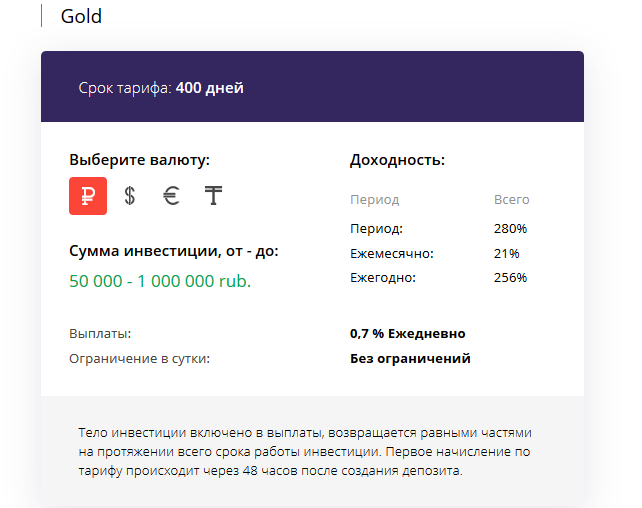Choose the dollar currency icon
642x508 pixels.
(130, 196)
